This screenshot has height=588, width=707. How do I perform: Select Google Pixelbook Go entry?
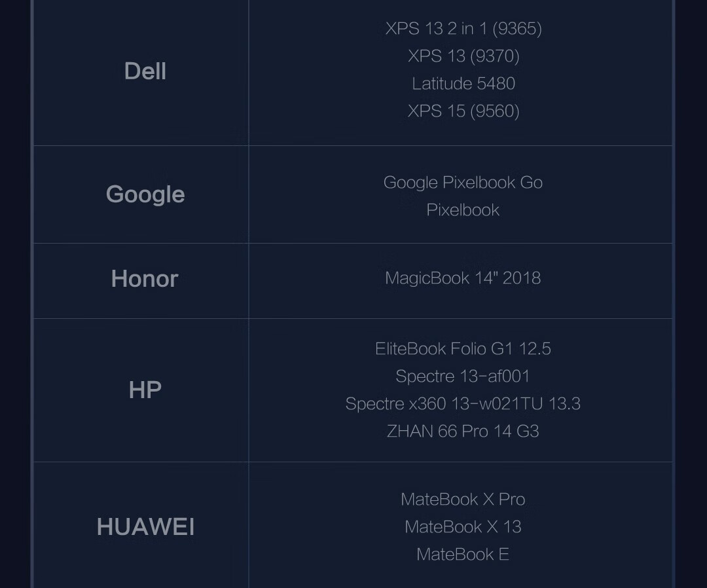463,183
